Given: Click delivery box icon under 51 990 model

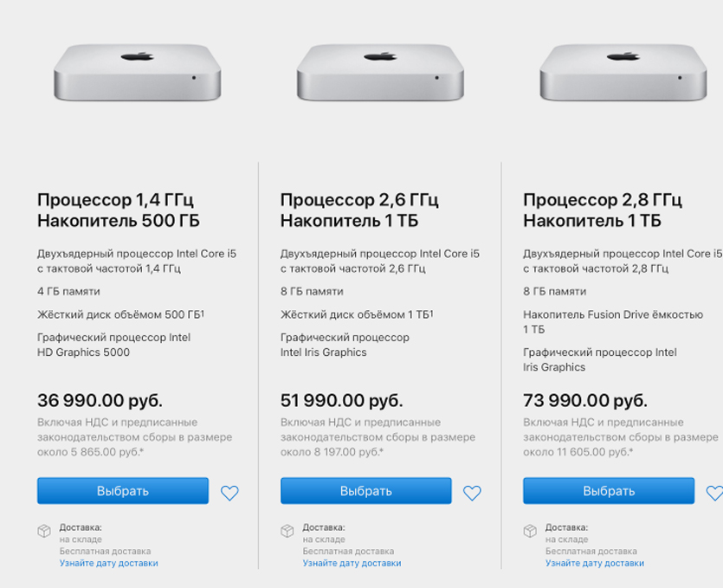Looking at the screenshot, I should pos(287,531).
